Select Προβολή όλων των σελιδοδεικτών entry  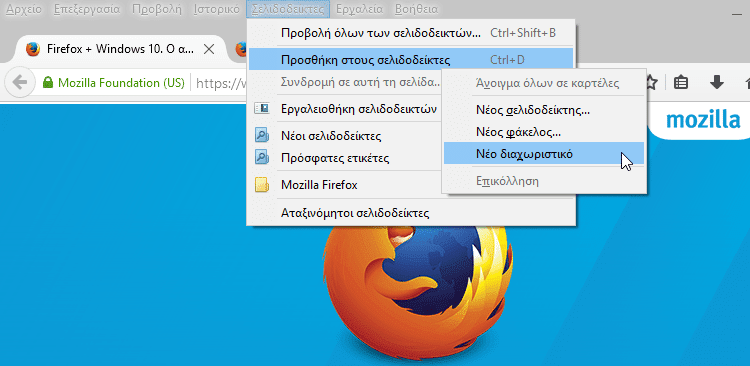(x=411, y=33)
